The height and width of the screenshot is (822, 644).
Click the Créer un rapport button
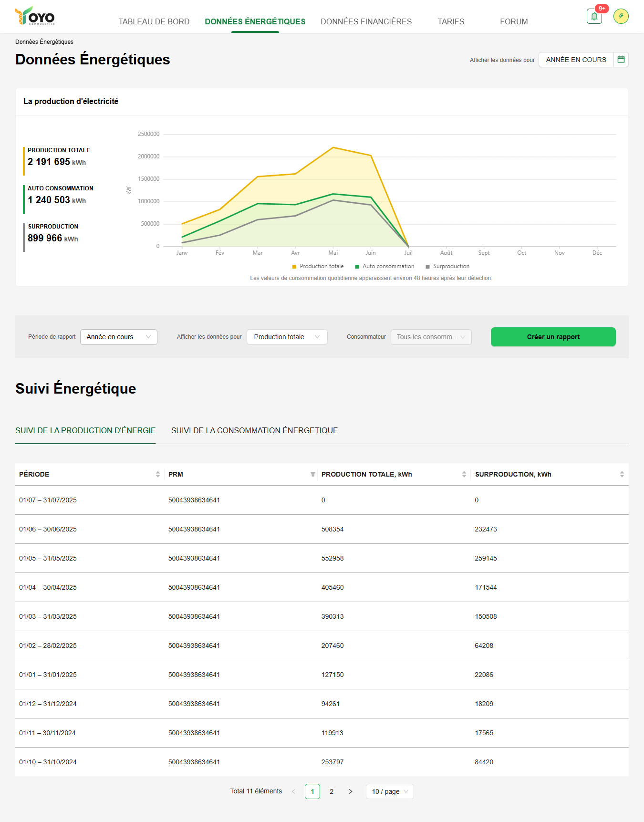(x=553, y=337)
